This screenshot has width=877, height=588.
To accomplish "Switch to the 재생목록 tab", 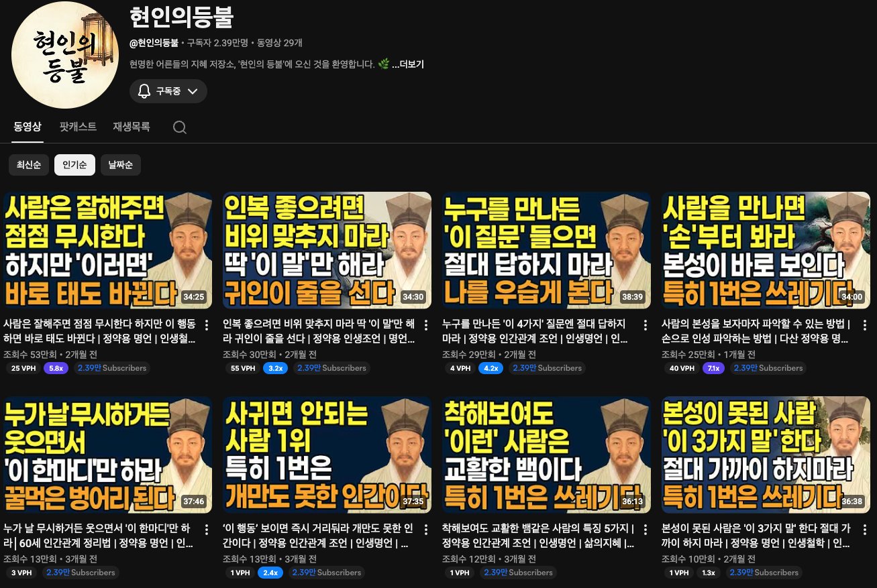I will [132, 127].
